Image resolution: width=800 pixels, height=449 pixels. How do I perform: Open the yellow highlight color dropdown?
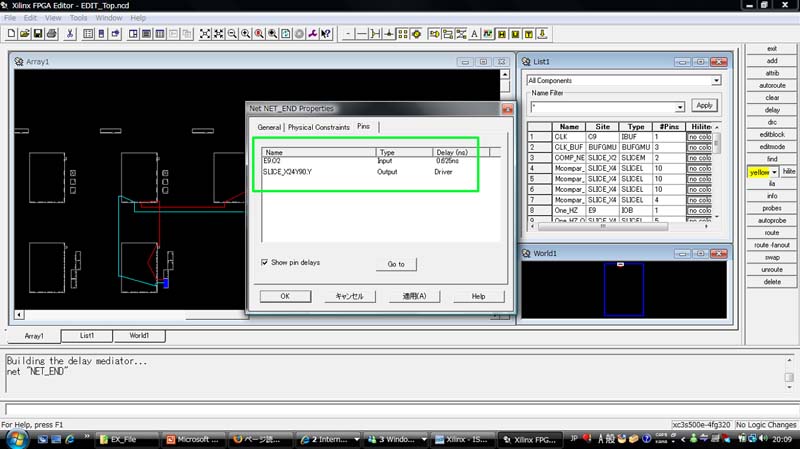(774, 172)
